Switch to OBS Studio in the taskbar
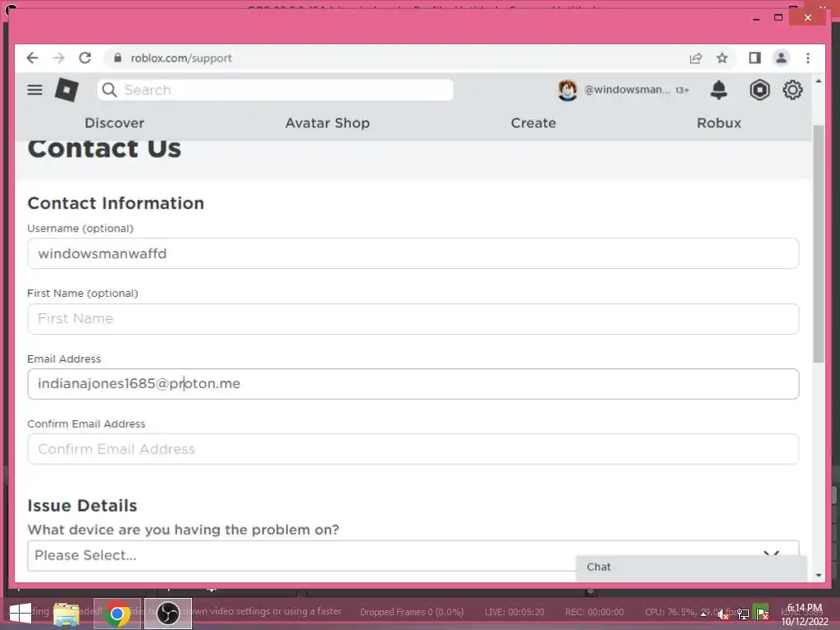 pos(167,614)
